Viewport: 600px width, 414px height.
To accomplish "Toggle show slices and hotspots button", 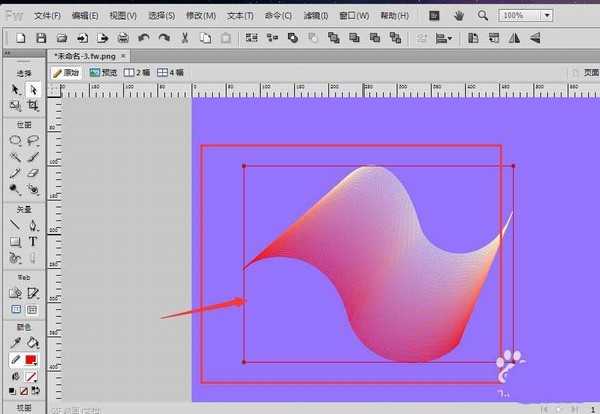I will pyautogui.click(x=33, y=310).
